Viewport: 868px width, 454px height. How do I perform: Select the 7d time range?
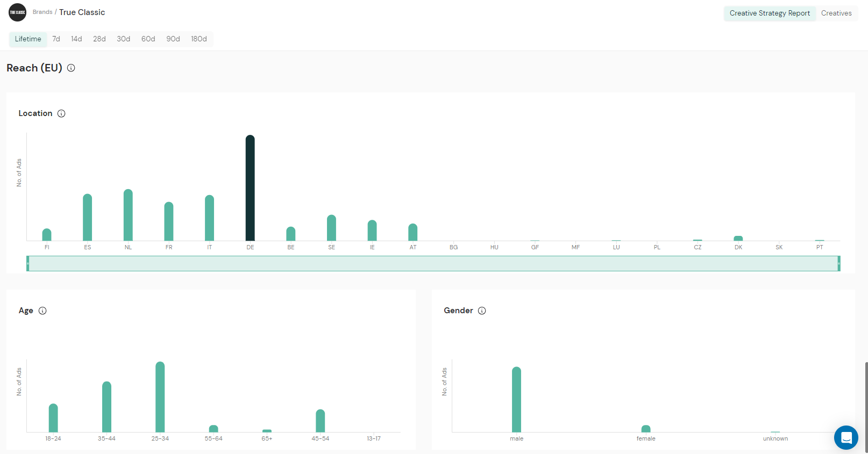[x=56, y=39]
